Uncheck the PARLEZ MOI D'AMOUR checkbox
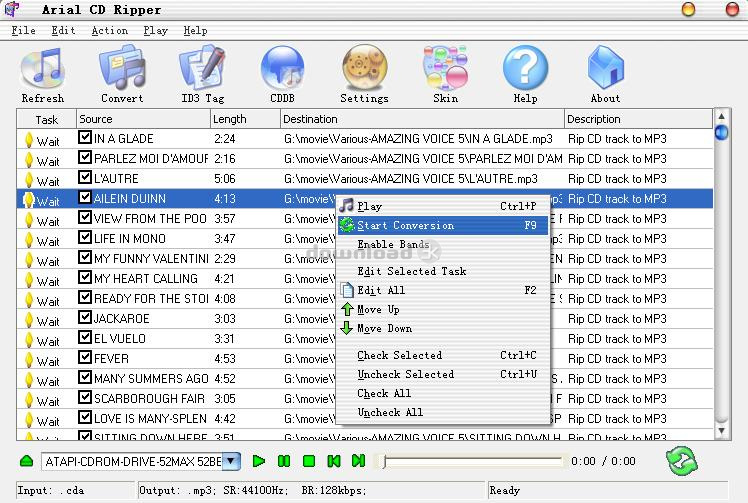The width and height of the screenshot is (748, 503). click(85, 157)
